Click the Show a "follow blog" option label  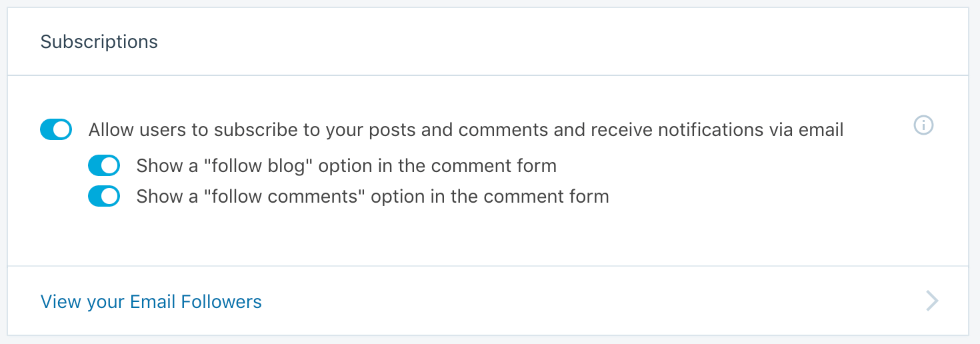pos(346,165)
